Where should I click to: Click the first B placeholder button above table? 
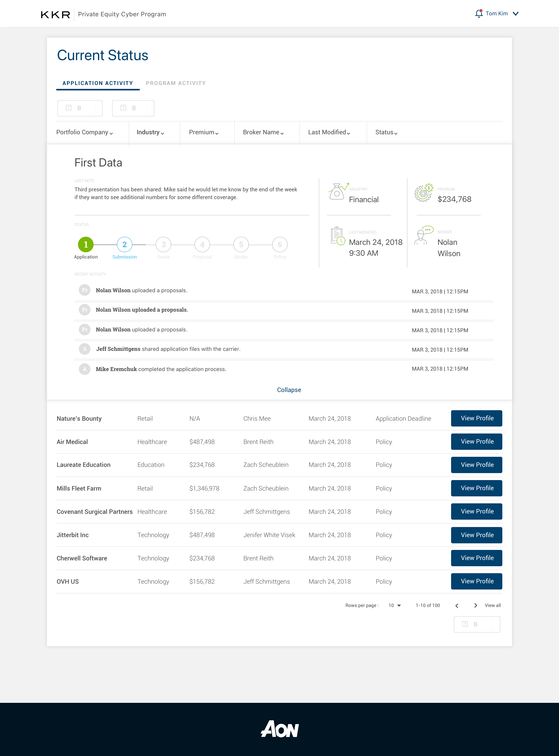(x=80, y=108)
